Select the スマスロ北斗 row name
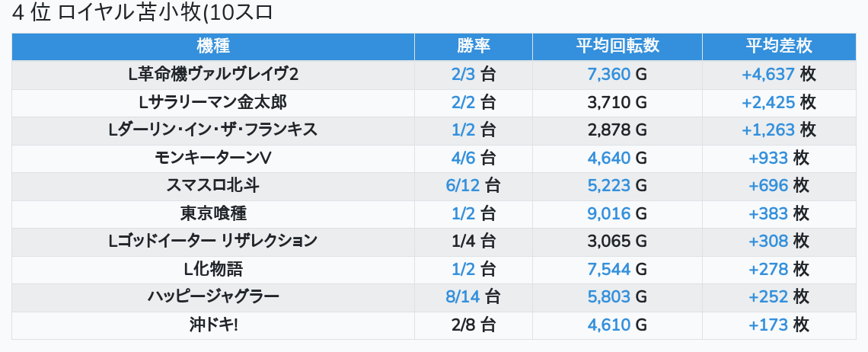 pyautogui.click(x=213, y=186)
